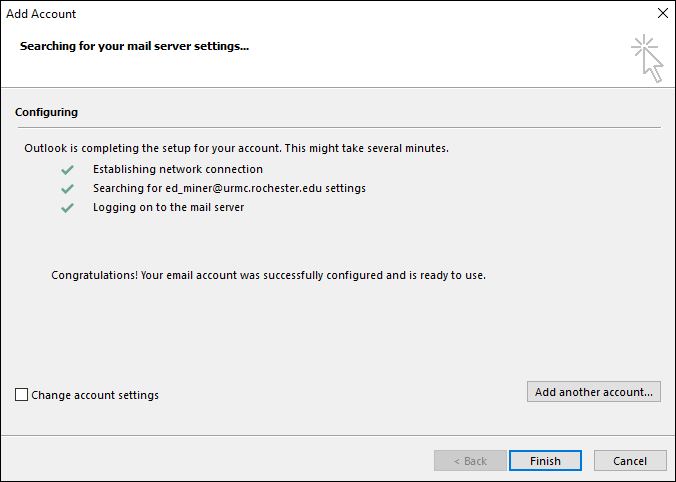Click Finish to complete account setup
Image resolution: width=676 pixels, height=482 pixels.
545,461
